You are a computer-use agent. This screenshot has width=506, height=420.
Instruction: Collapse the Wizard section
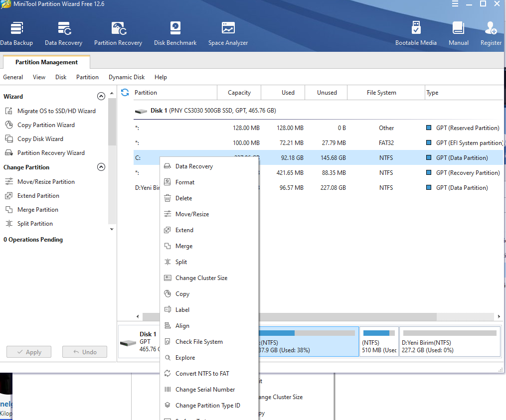tap(101, 97)
